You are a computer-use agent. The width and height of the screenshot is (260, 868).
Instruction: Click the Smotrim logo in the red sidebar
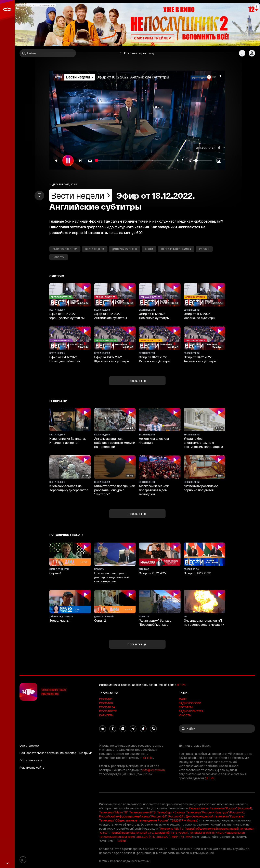pos(7,9)
